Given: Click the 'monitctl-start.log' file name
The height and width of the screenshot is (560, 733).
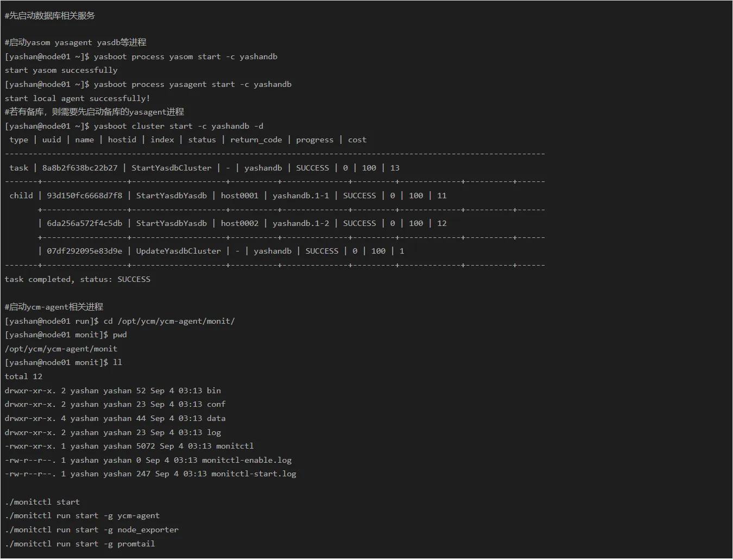Looking at the screenshot, I should point(254,474).
